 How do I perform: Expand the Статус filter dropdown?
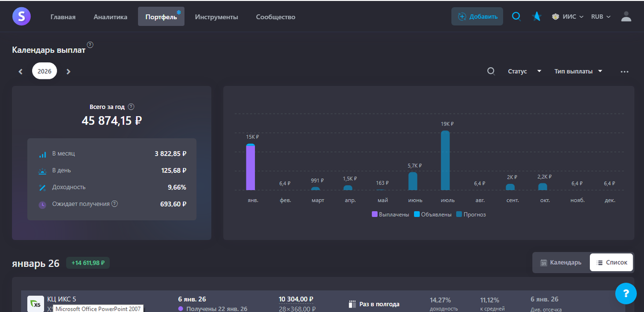[x=524, y=71]
